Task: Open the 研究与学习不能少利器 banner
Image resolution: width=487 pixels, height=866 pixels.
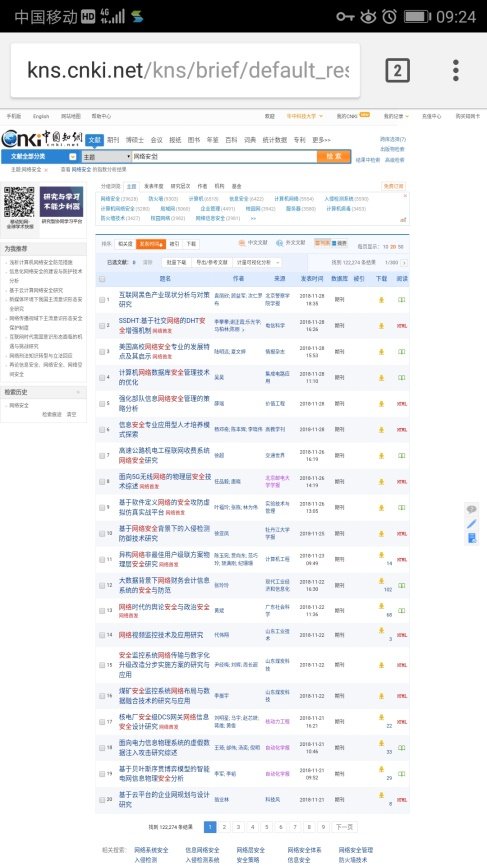Action: (x=61, y=201)
